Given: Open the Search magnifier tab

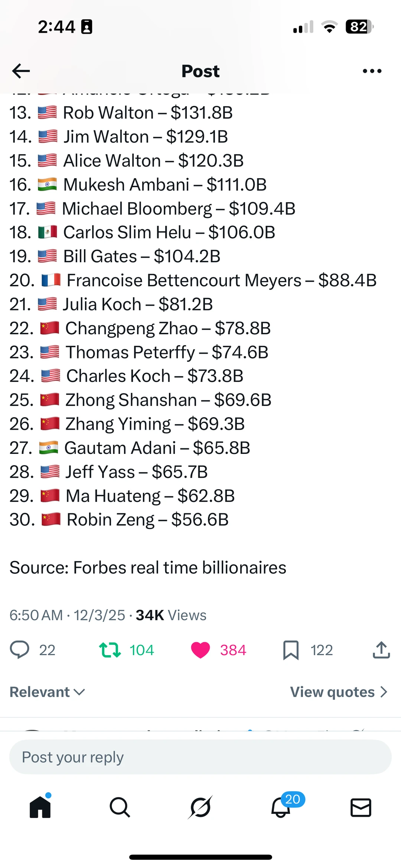Looking at the screenshot, I should pyautogui.click(x=120, y=807).
